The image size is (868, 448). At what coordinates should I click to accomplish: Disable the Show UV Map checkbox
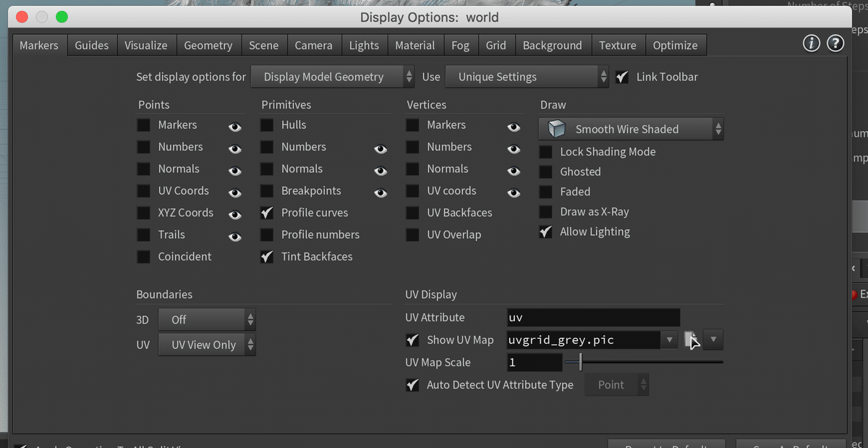coord(413,340)
